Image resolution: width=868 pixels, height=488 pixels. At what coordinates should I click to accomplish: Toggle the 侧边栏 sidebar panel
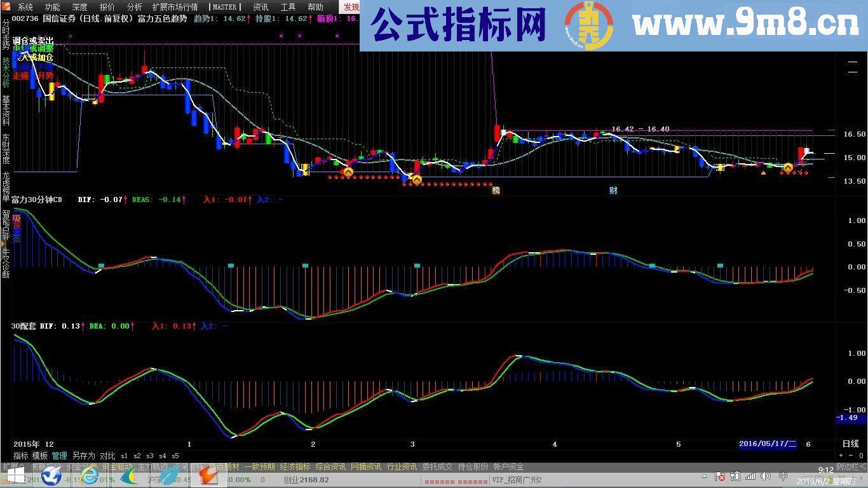tap(850, 466)
